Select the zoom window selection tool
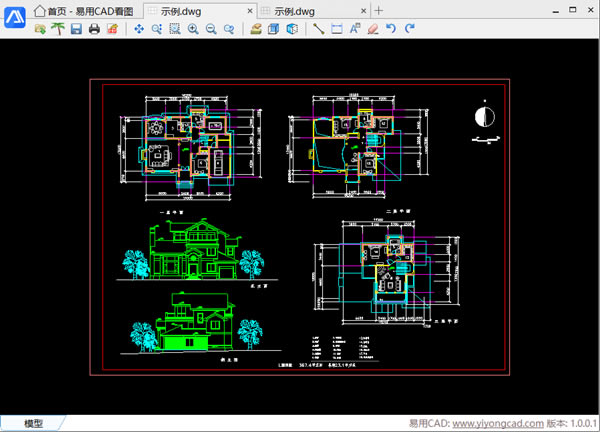The width and height of the screenshot is (600, 432). tap(175, 29)
